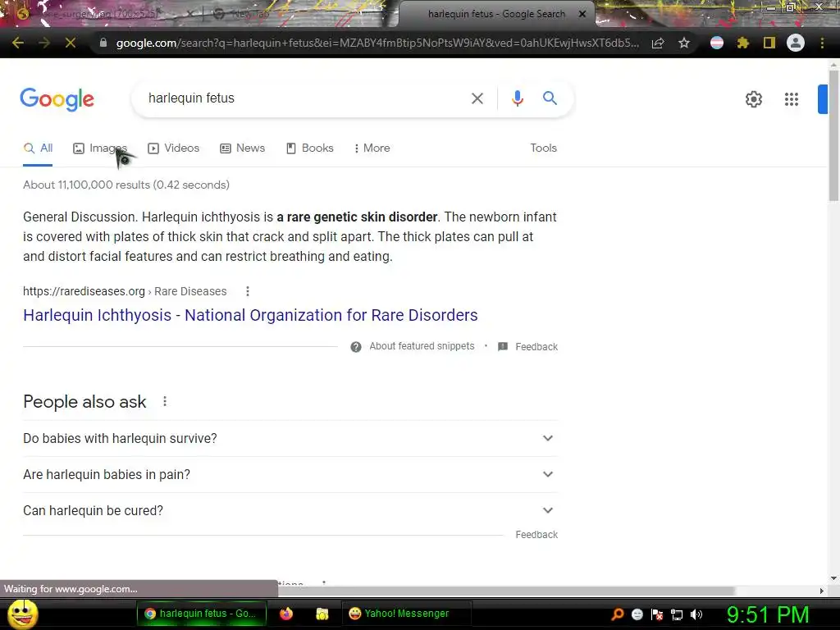Open the Chrome three-dot menu
840x630 pixels.
(x=822, y=43)
